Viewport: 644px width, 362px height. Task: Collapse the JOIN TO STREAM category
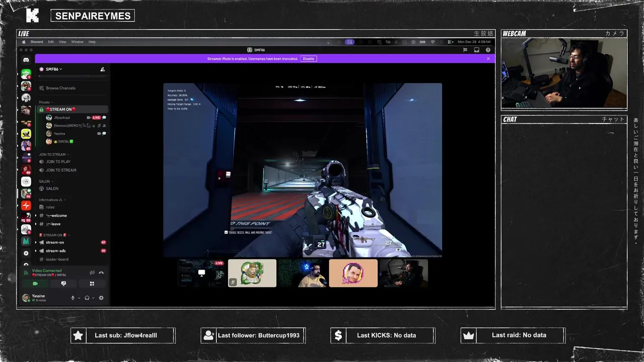click(x=54, y=154)
